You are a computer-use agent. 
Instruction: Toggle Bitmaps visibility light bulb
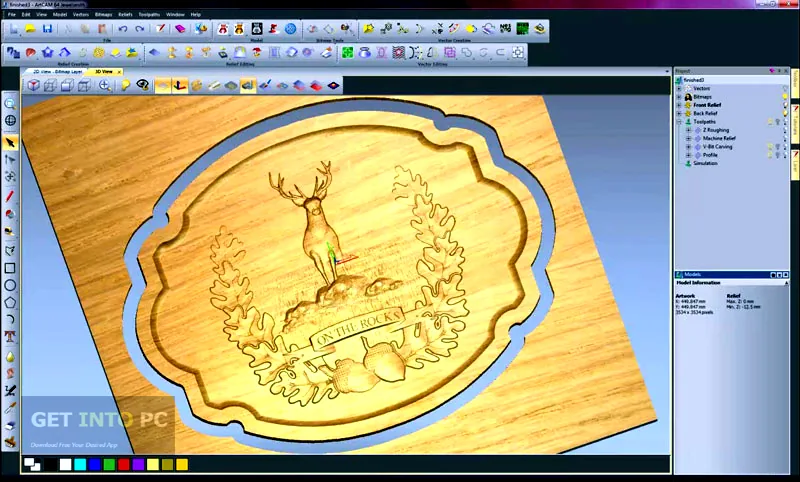pyautogui.click(x=785, y=97)
